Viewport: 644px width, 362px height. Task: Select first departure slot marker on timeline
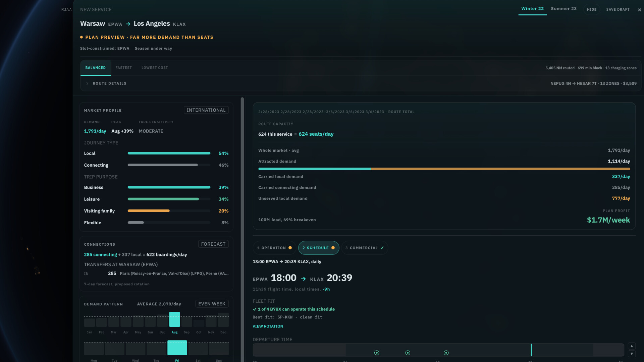pos(377,353)
